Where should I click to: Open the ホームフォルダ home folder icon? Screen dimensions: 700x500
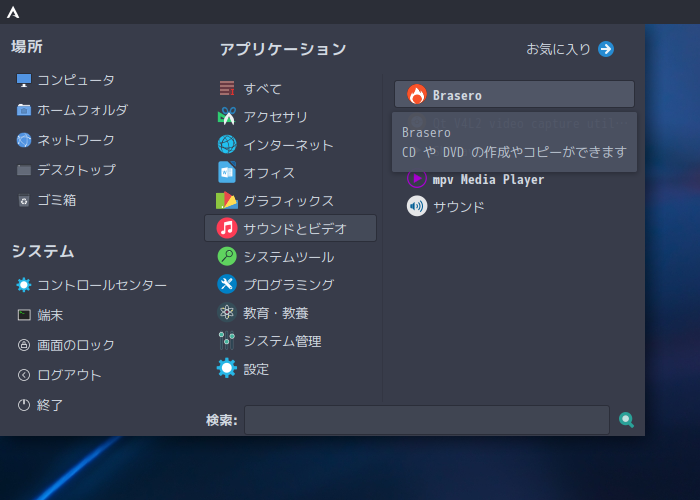[x=24, y=110]
